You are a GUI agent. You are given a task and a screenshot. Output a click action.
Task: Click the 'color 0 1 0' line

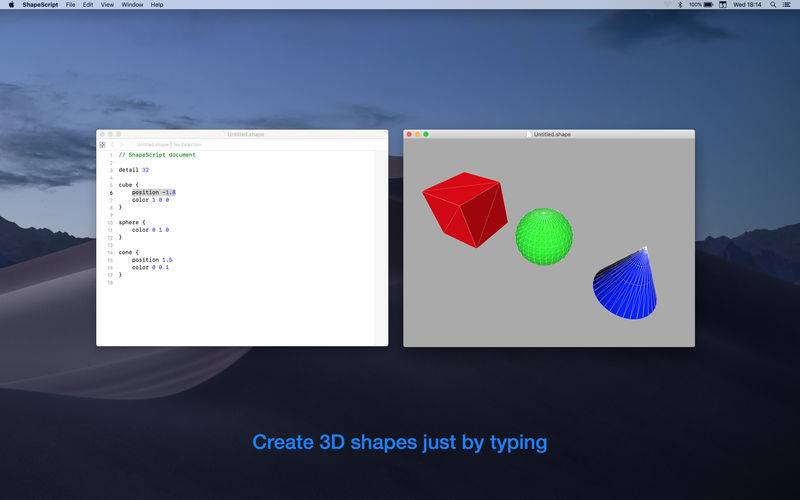pyautogui.click(x=150, y=230)
